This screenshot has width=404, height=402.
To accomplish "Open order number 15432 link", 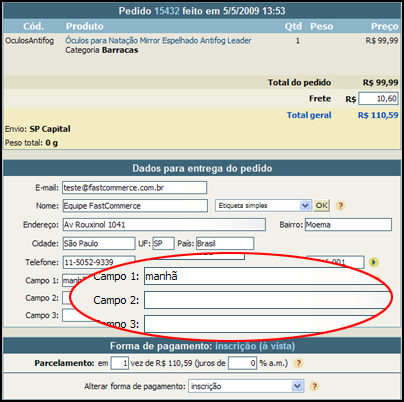I will (167, 11).
